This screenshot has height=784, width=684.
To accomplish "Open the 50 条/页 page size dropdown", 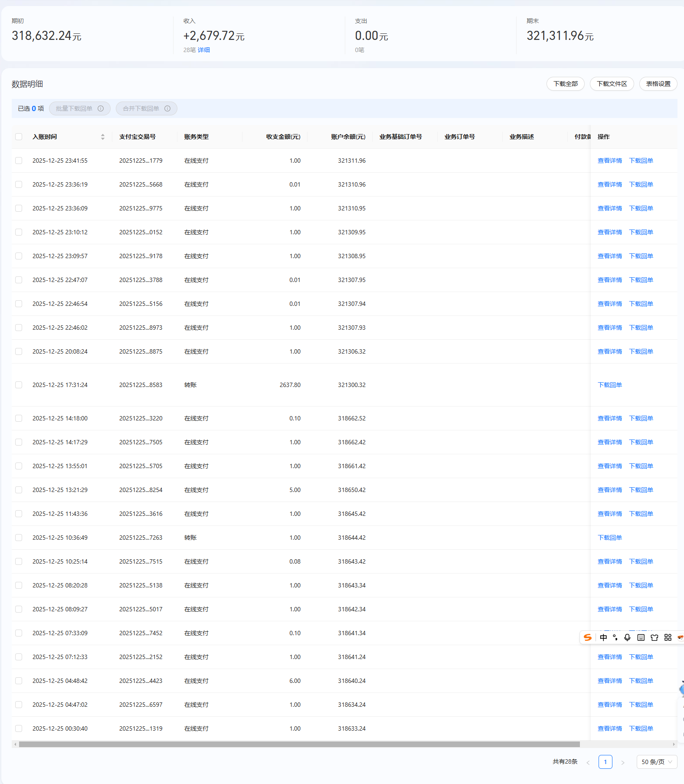I will click(x=656, y=762).
